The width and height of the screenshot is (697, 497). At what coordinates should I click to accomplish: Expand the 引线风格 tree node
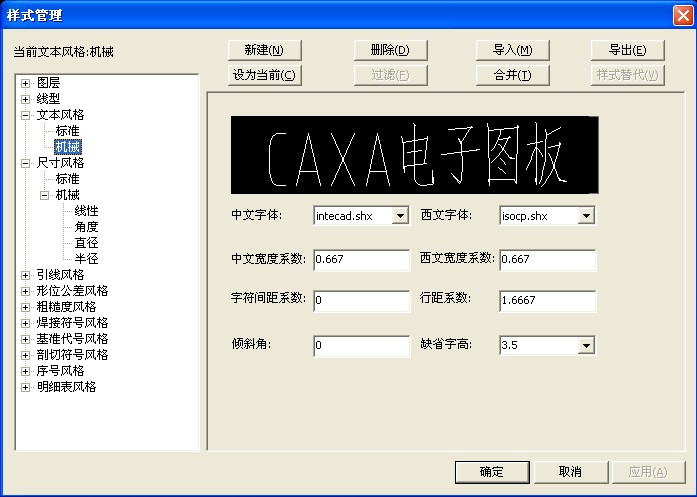tap(25, 275)
